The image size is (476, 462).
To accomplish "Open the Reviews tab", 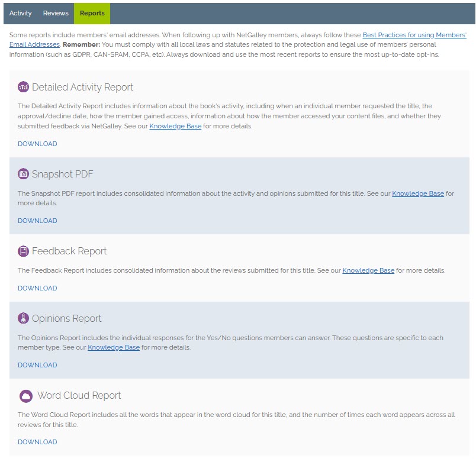I will pos(56,13).
